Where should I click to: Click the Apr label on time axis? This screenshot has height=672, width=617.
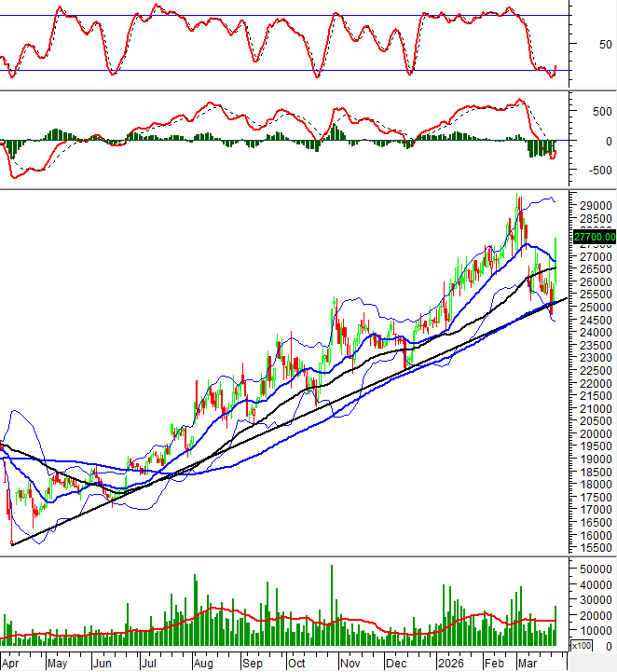click(11, 663)
